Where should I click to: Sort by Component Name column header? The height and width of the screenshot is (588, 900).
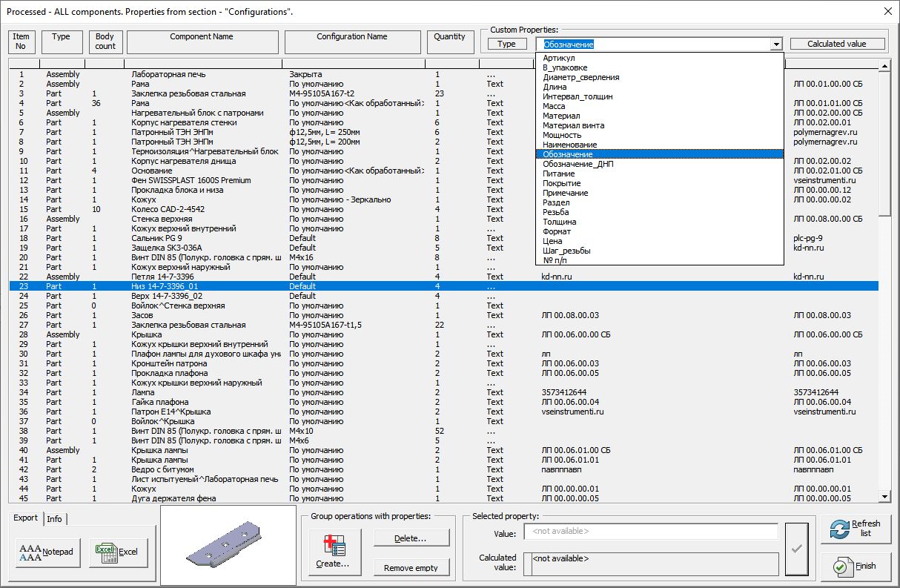(202, 42)
